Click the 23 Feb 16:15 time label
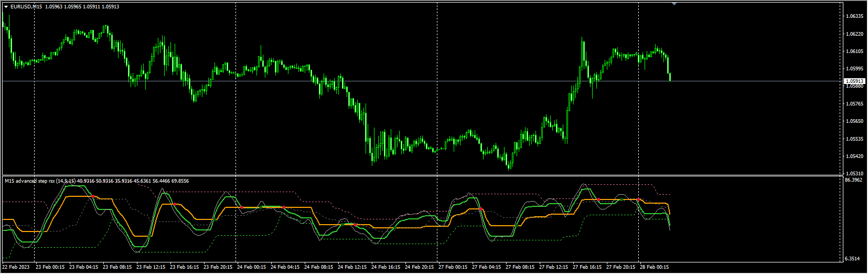 [x=185, y=267]
